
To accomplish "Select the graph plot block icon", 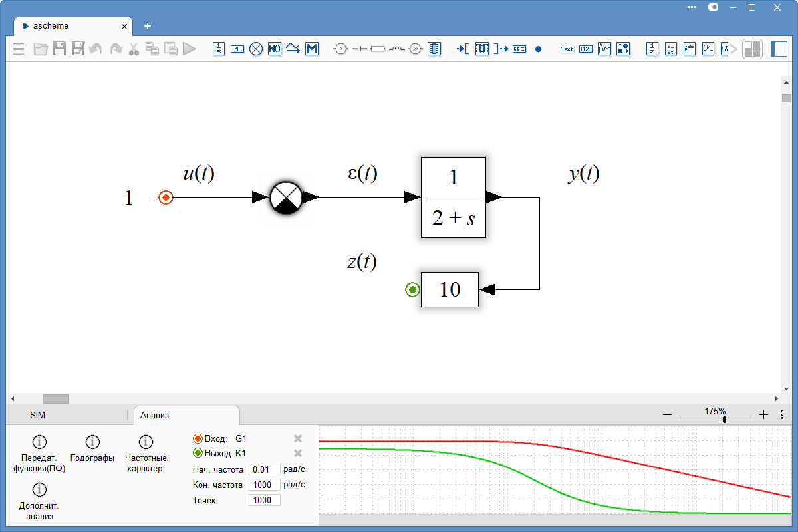I will [x=604, y=49].
